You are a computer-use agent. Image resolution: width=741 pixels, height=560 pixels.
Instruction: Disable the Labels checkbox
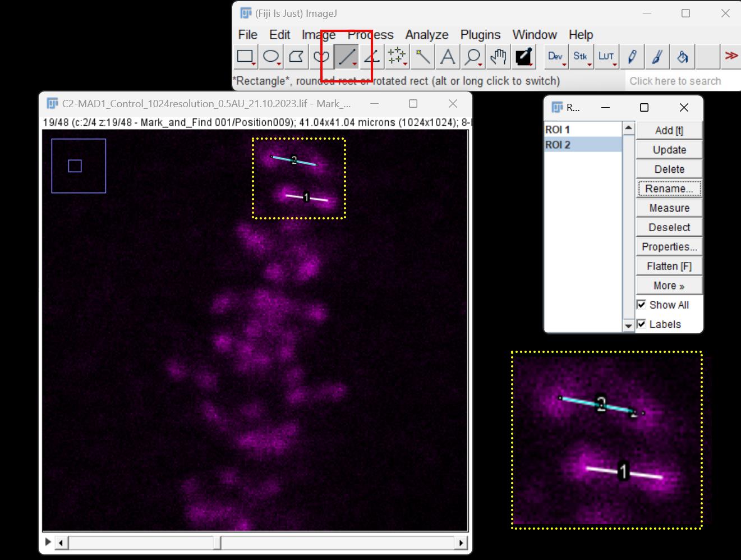642,324
